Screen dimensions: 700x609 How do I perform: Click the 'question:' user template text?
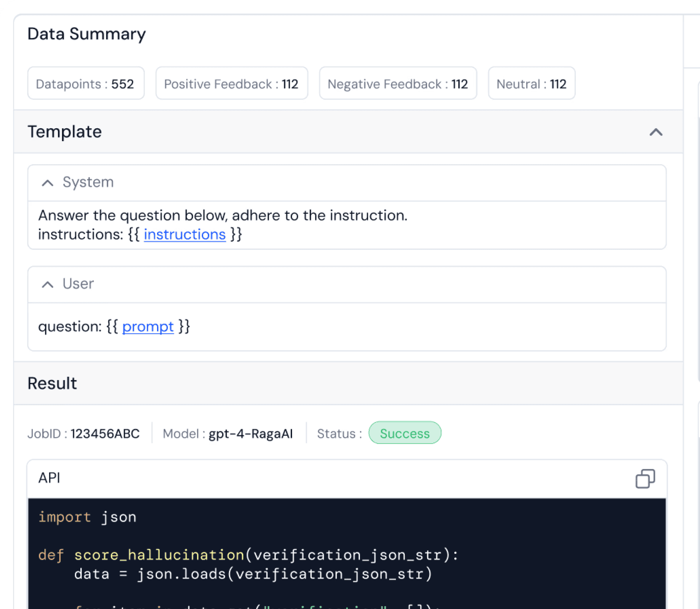70,327
